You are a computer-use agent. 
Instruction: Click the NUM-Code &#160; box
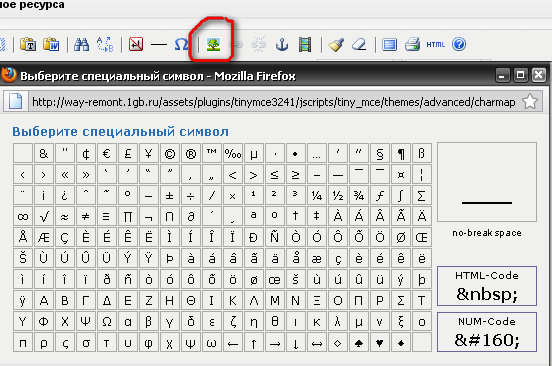[487, 332]
